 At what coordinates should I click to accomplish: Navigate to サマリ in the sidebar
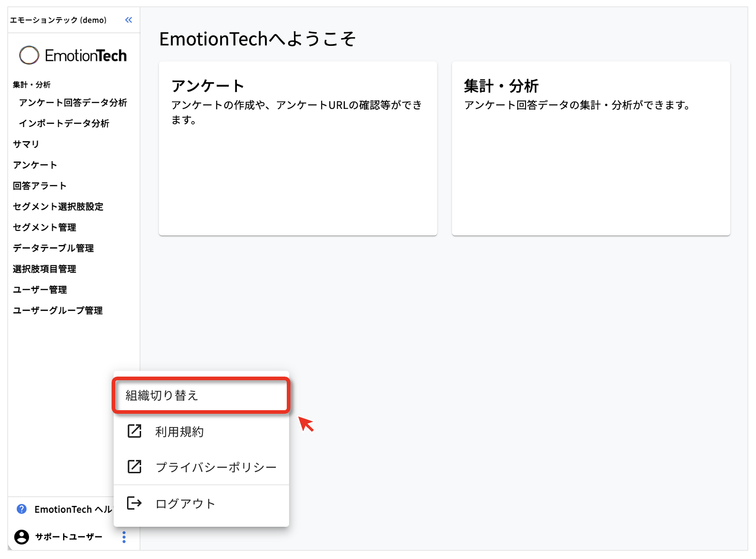point(26,144)
